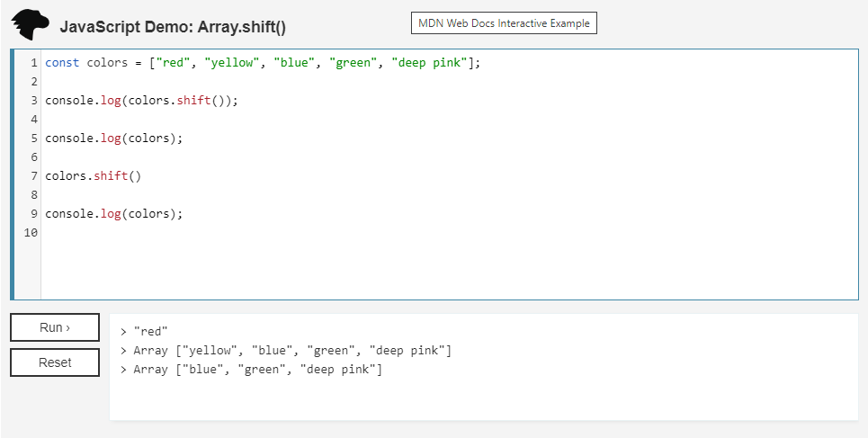The image size is (868, 438).
Task: Click the JavaScript Demo: Array.shift() heading
Action: [x=173, y=27]
